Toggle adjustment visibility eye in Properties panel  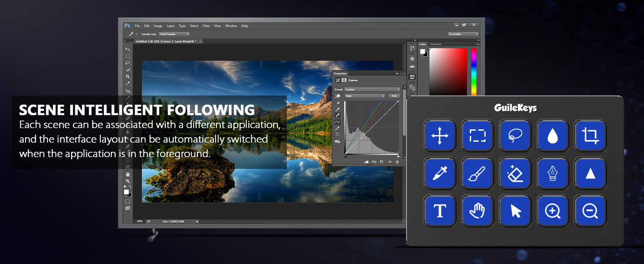pos(389,162)
